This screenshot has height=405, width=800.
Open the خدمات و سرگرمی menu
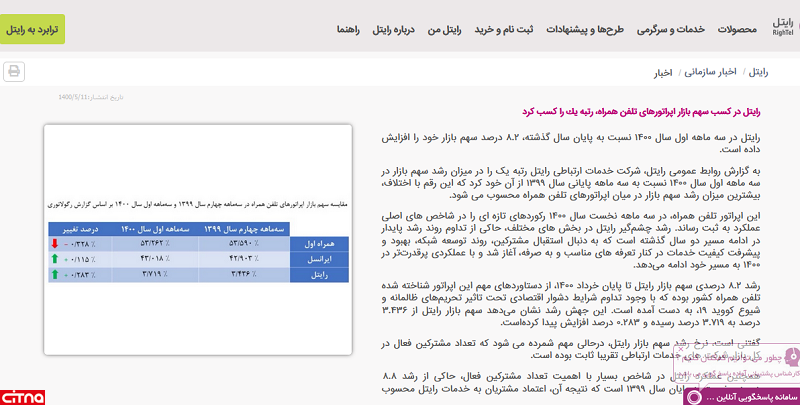click(665, 30)
